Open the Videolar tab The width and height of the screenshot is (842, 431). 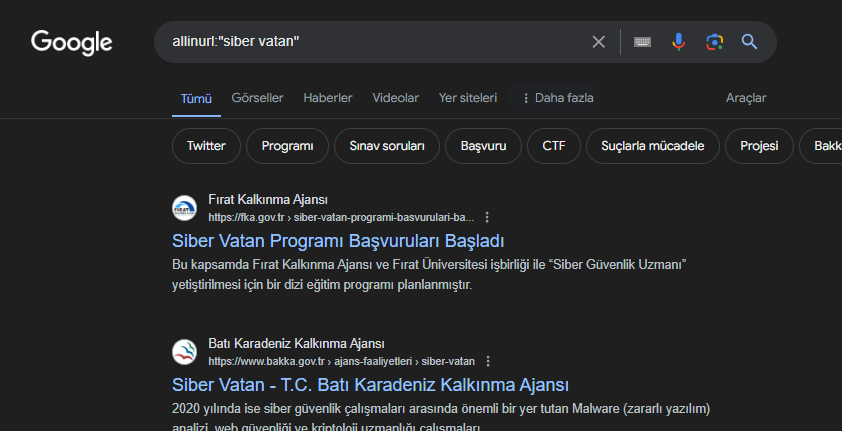point(395,98)
